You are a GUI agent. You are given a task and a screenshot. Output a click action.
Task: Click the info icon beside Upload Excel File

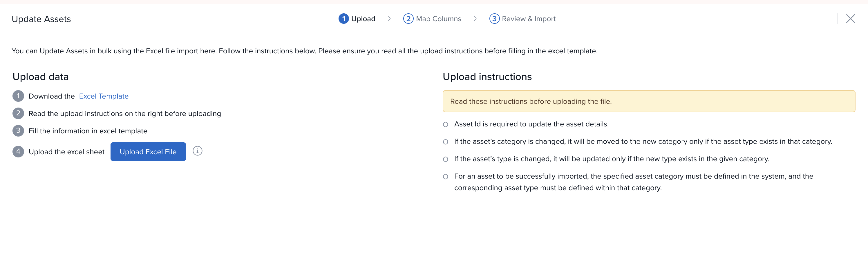198,151
